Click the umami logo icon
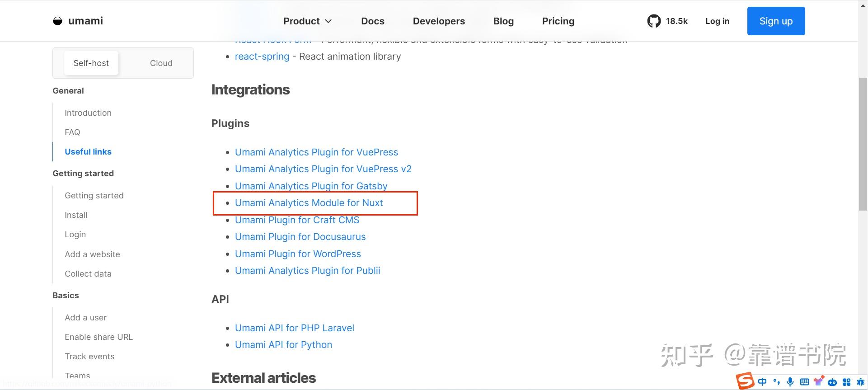Image resolution: width=868 pixels, height=390 pixels. tap(57, 21)
